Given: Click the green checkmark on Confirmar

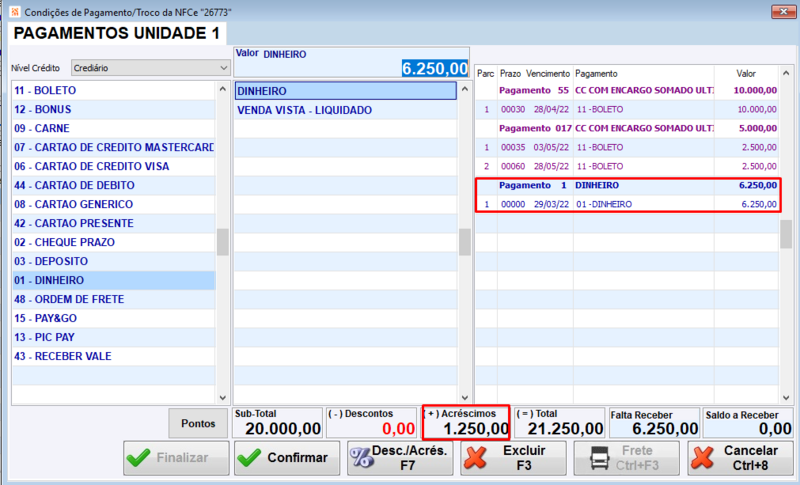Looking at the screenshot, I should pyautogui.click(x=249, y=457).
